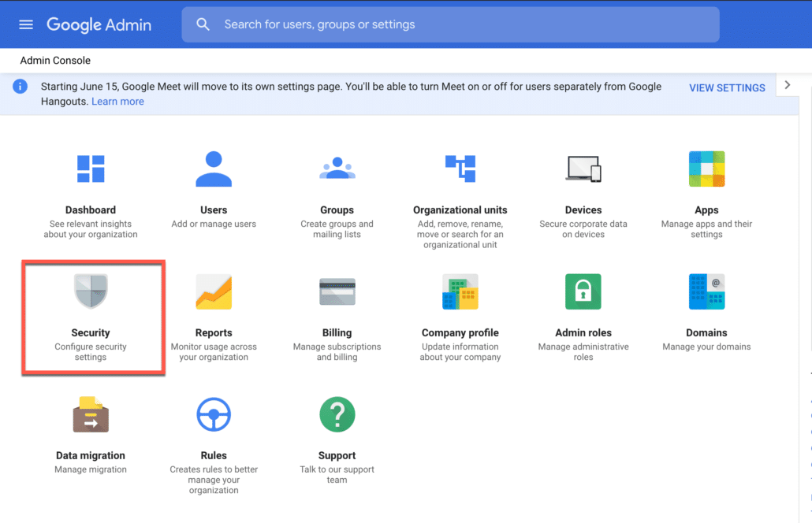Click 'Update information about your company' text
This screenshot has height=523, width=812.
coord(460,352)
